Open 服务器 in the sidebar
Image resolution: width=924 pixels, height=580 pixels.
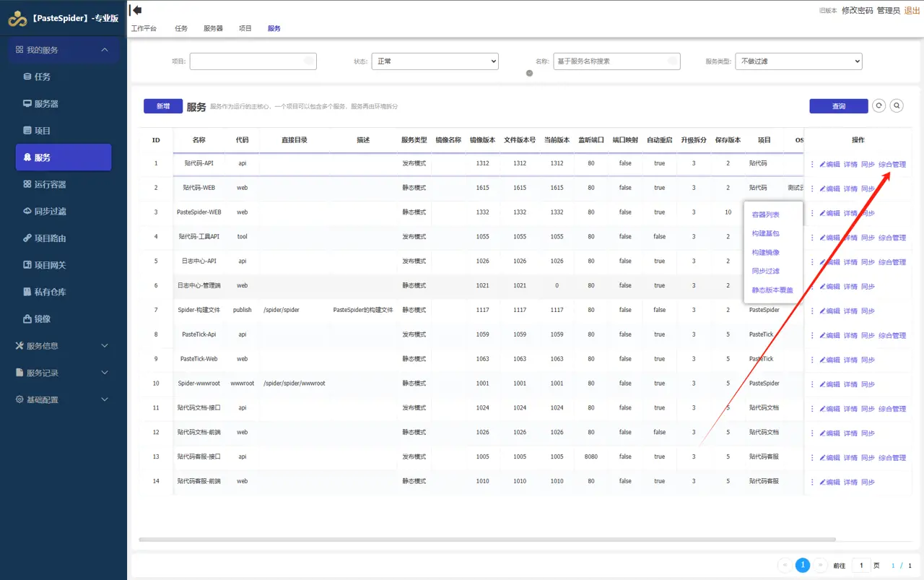(x=64, y=104)
